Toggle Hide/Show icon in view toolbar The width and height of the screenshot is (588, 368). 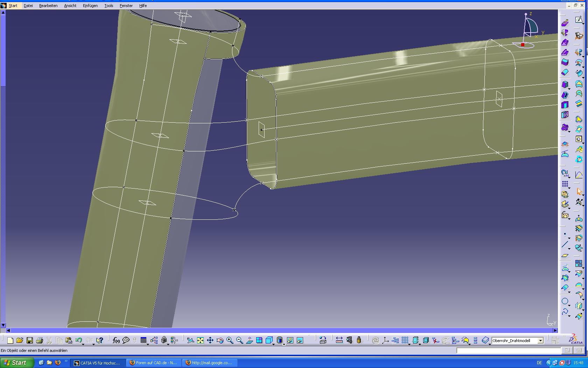point(290,340)
